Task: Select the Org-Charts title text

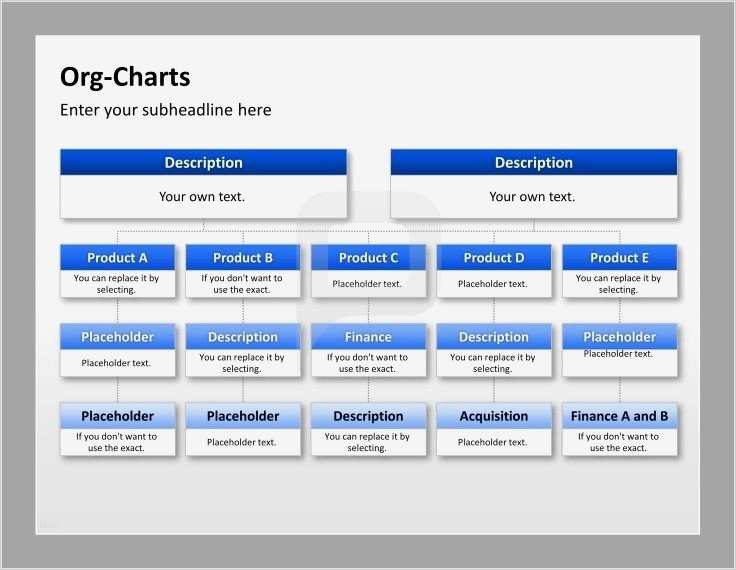Action: point(125,77)
